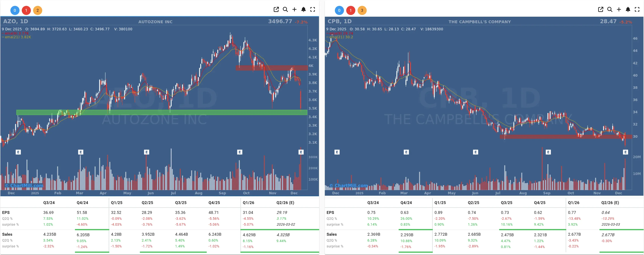The width and height of the screenshot is (644, 255).
Task: Expand the orange 3 badge above the CPB chart
Action: pyautogui.click(x=362, y=10)
